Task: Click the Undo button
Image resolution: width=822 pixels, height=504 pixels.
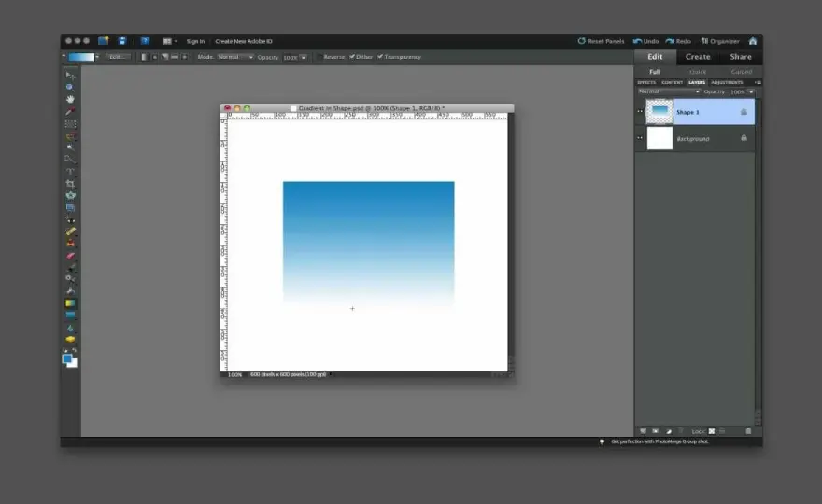Action: pos(645,41)
